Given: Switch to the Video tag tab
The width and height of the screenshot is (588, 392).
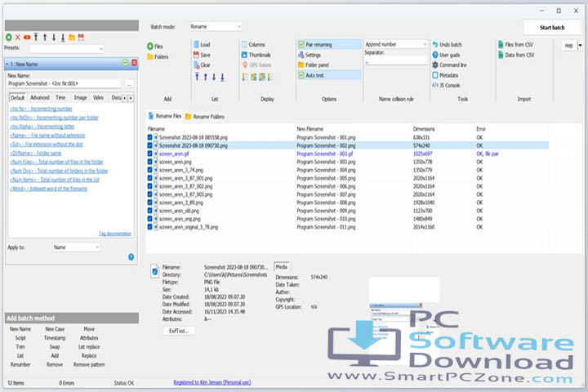Looking at the screenshot, I should [x=98, y=97].
